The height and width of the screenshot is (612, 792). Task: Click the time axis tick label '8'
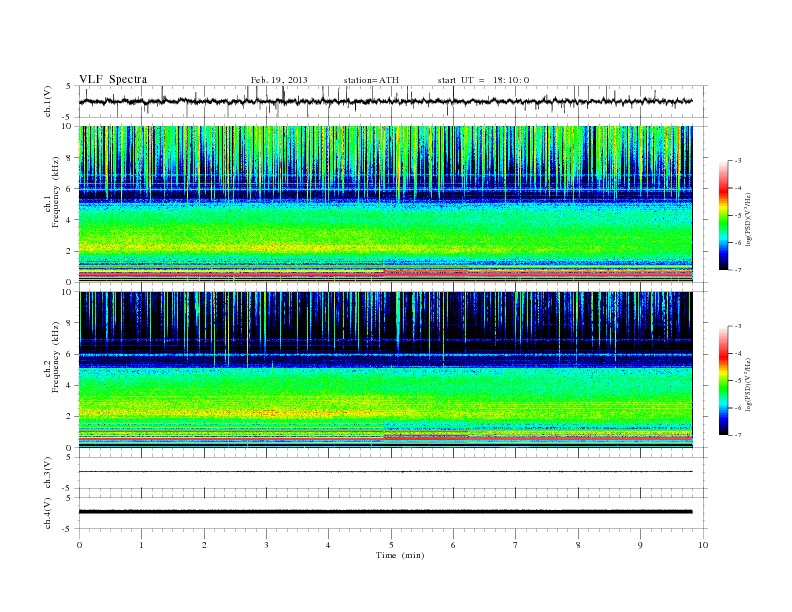tap(578, 545)
